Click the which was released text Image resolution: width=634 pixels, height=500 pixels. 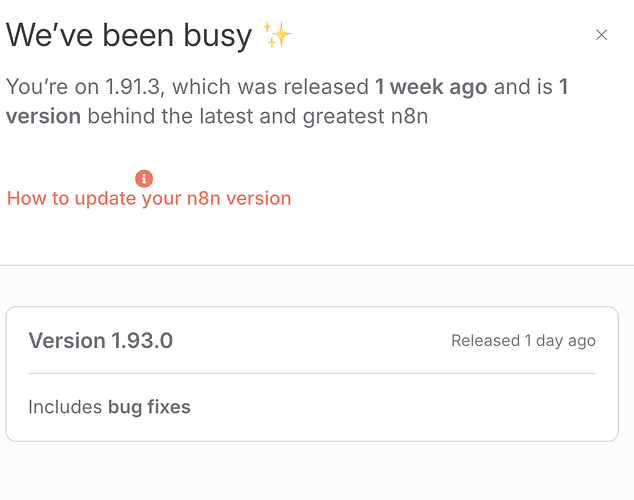tap(271, 87)
